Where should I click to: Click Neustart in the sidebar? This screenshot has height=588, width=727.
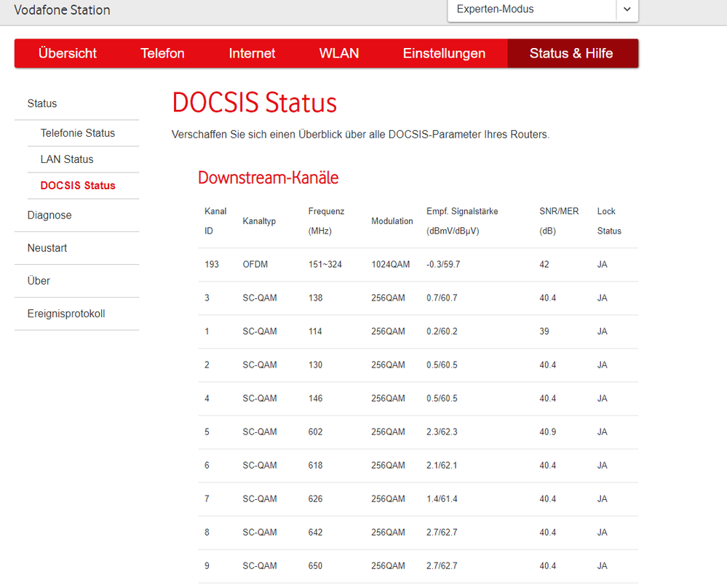[x=47, y=248]
